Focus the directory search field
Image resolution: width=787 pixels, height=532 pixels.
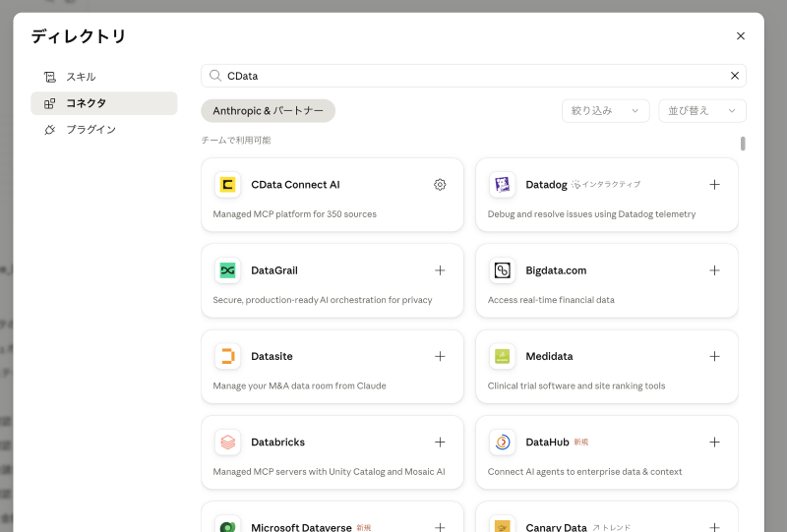473,76
